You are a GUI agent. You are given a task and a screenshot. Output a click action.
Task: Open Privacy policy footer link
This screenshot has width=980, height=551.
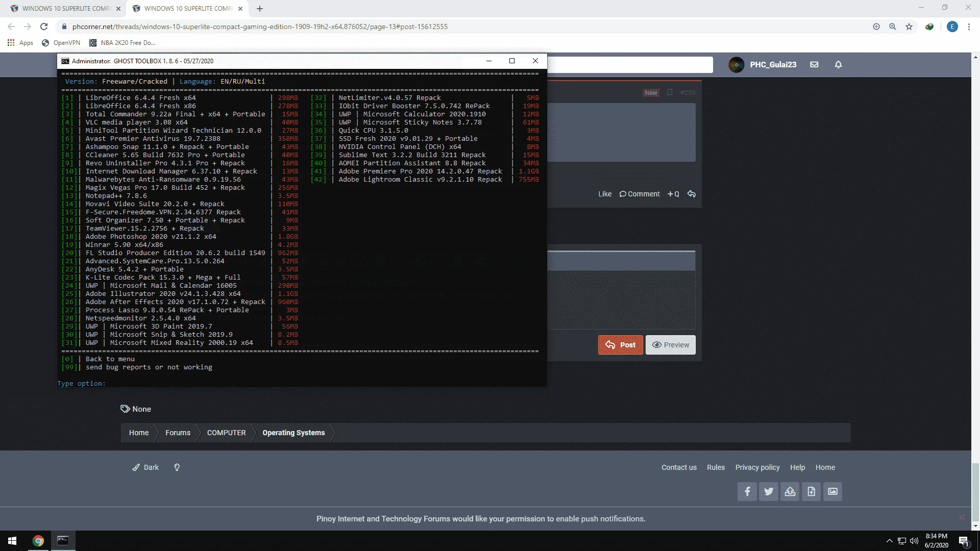pos(757,467)
